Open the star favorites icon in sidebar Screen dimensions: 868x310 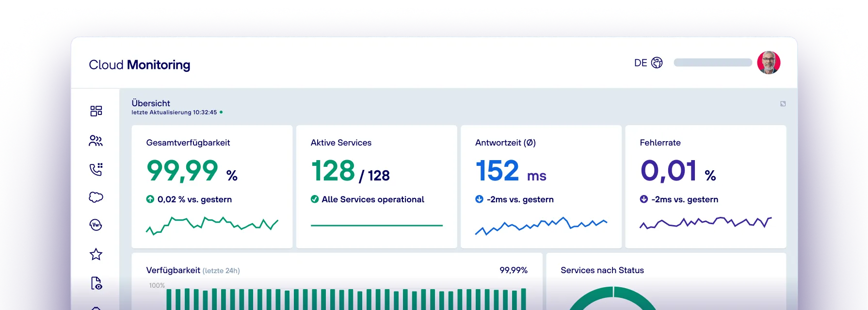coord(96,254)
